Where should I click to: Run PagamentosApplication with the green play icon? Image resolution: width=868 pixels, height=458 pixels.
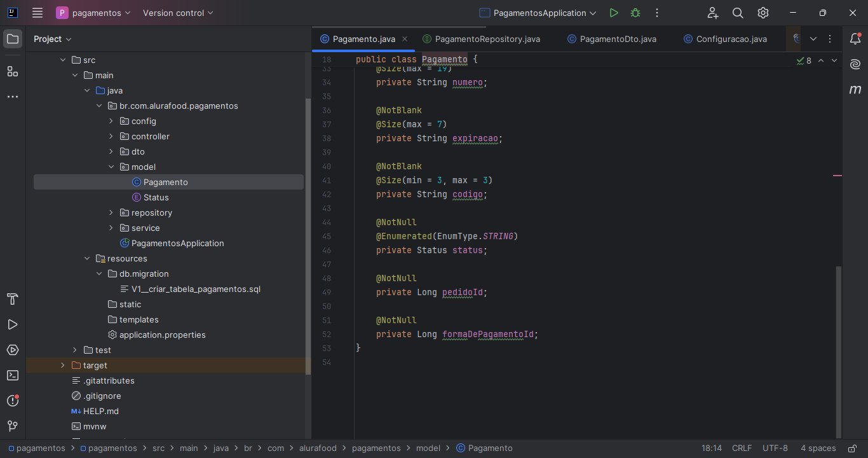pos(613,13)
